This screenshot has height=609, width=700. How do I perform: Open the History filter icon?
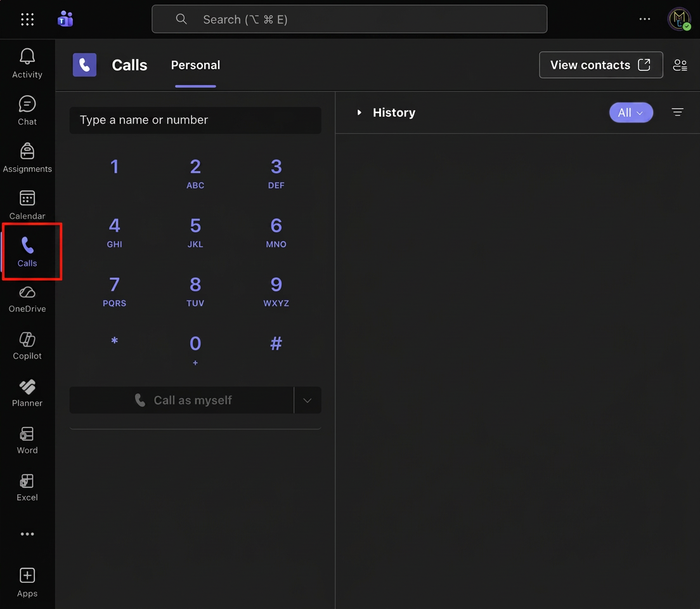coord(677,112)
